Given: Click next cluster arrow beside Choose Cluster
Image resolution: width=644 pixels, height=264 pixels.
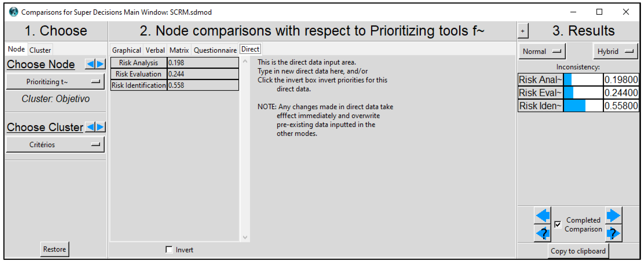Looking at the screenshot, I should tap(100, 127).
